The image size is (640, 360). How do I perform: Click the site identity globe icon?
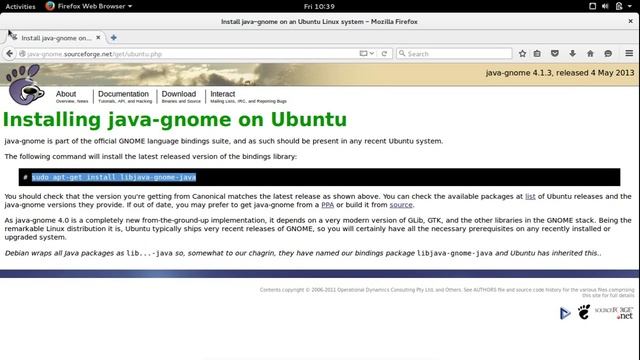pyautogui.click(x=22, y=53)
